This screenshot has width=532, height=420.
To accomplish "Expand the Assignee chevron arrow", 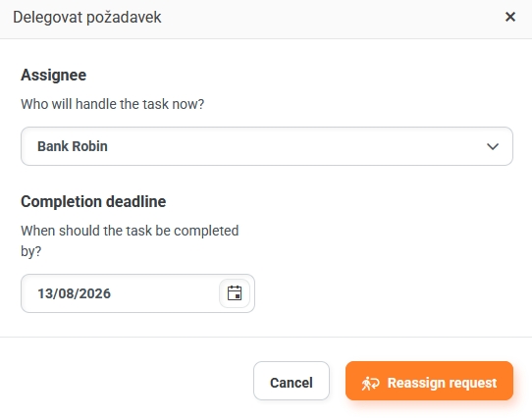I will pyautogui.click(x=493, y=146).
